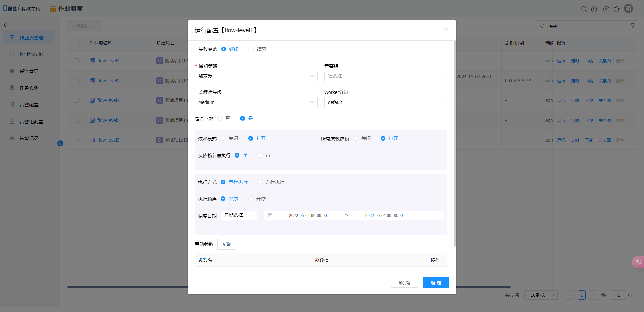The width and height of the screenshot is (644, 312).
Task: Open the help question mark icon
Action: (x=606, y=9)
